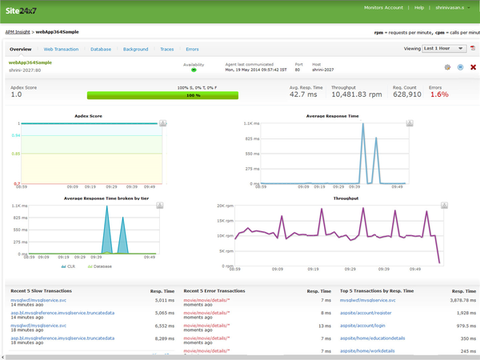Open the aspsite/account/register transaction
Viewport: 480px width, 360px height.
coord(366,313)
